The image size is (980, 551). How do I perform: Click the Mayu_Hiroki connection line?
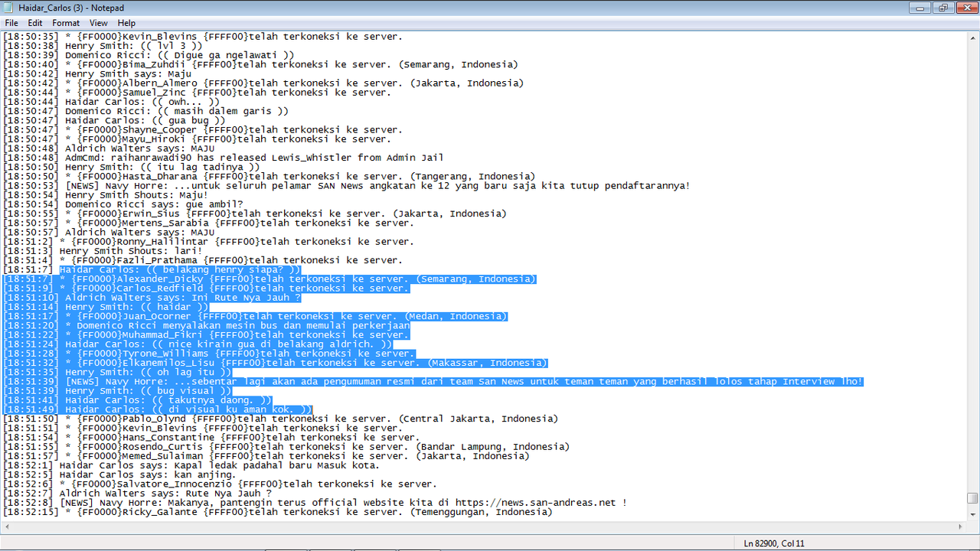(x=197, y=139)
